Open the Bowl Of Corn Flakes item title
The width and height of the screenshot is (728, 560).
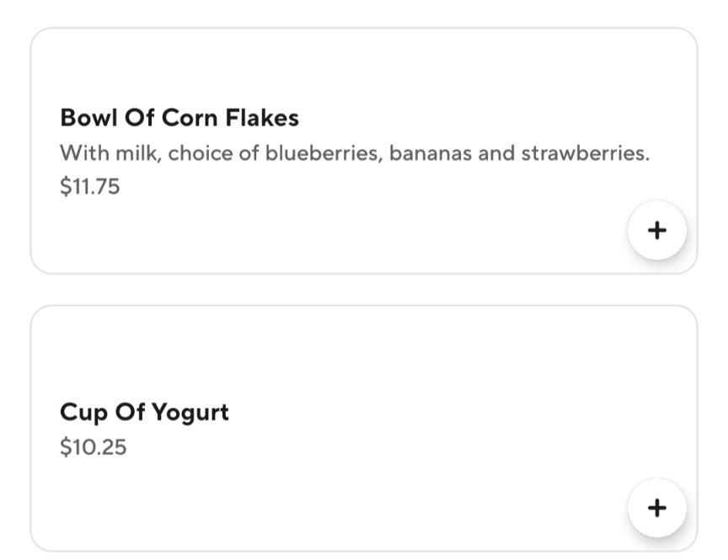pyautogui.click(x=179, y=117)
